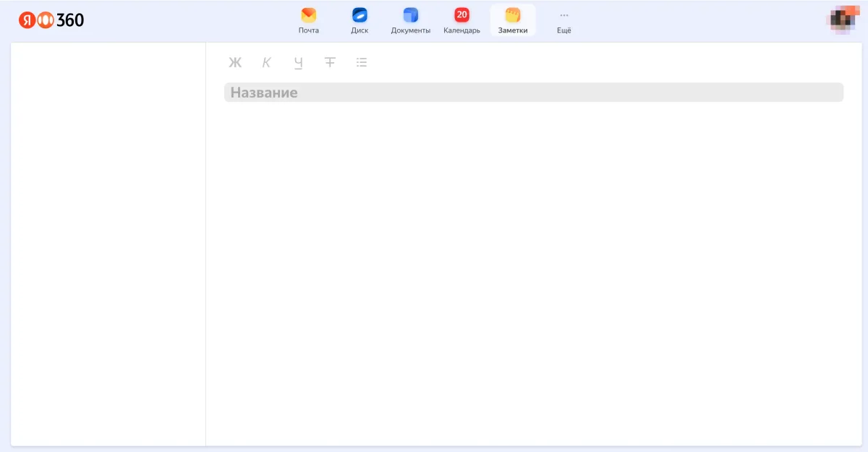Image resolution: width=868 pixels, height=452 pixels.
Task: Insert a bulleted list
Action: [x=362, y=63]
